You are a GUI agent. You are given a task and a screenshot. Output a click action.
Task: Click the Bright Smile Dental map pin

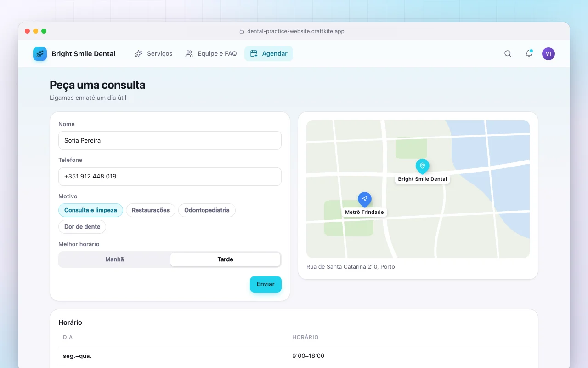[422, 167]
